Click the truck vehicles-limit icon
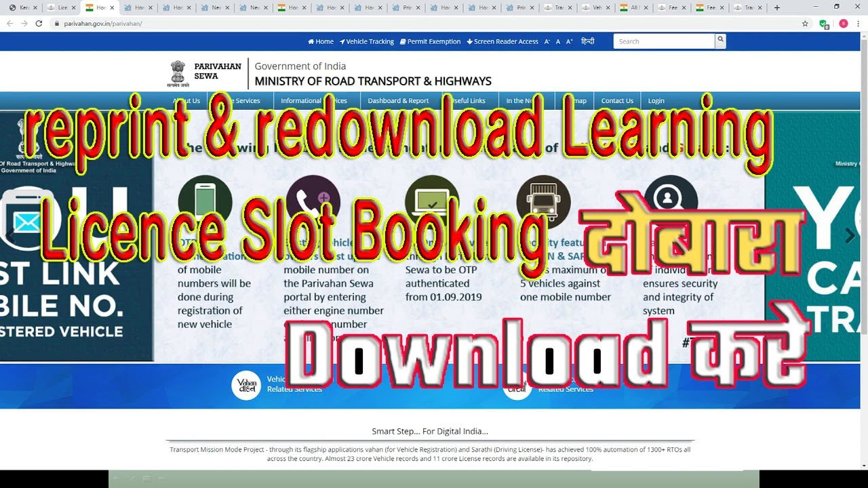 coord(543,201)
